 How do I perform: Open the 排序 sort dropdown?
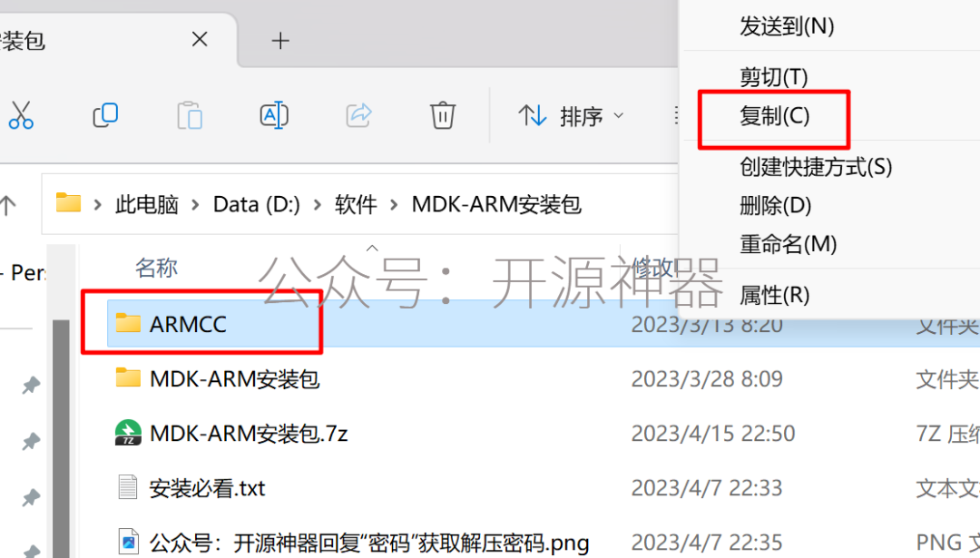571,116
